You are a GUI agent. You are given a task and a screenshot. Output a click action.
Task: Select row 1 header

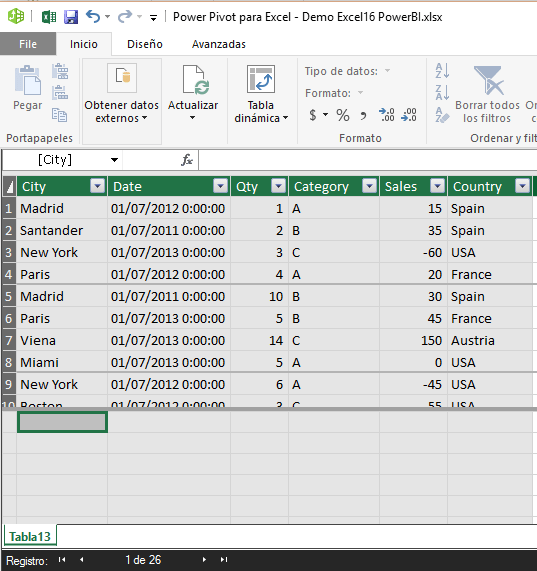(9, 209)
